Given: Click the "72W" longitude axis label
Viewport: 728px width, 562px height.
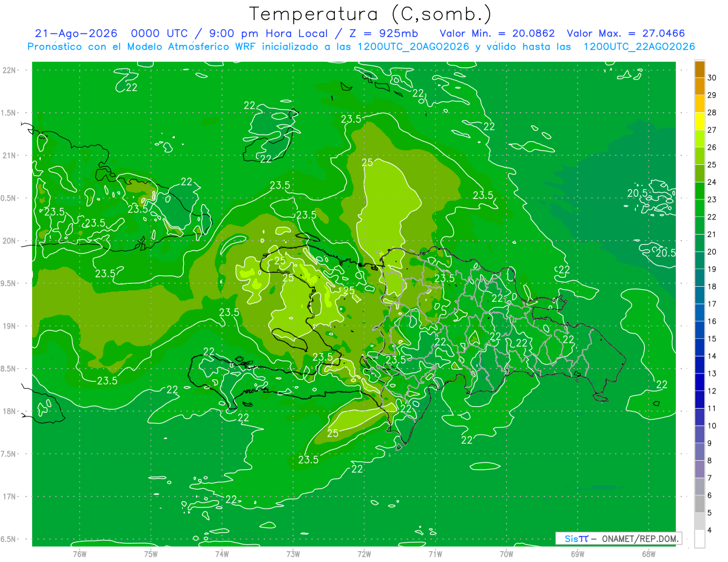Looking at the screenshot, I should click(364, 554).
